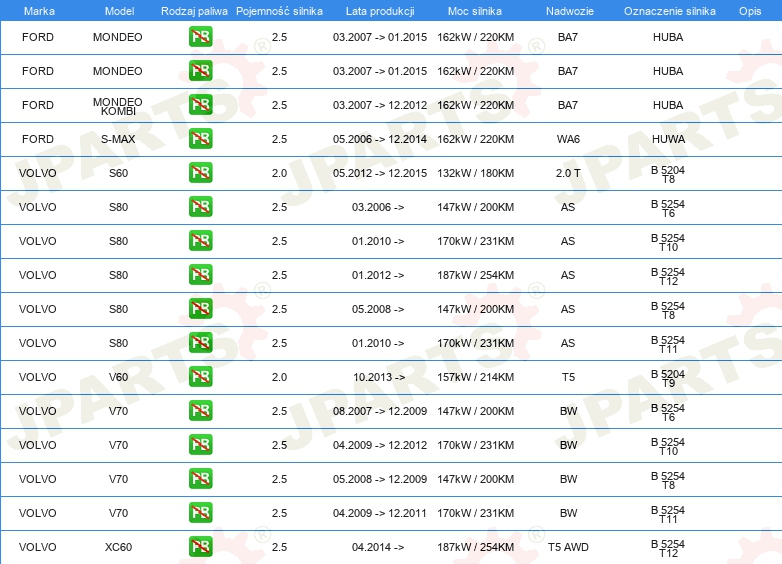Click the MONDEO KOMBI model cell
This screenshot has height=564, width=782.
pos(118,105)
